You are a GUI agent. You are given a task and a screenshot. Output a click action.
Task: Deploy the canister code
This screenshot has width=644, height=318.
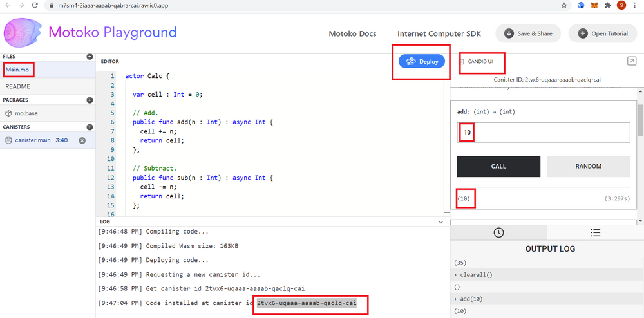(422, 62)
